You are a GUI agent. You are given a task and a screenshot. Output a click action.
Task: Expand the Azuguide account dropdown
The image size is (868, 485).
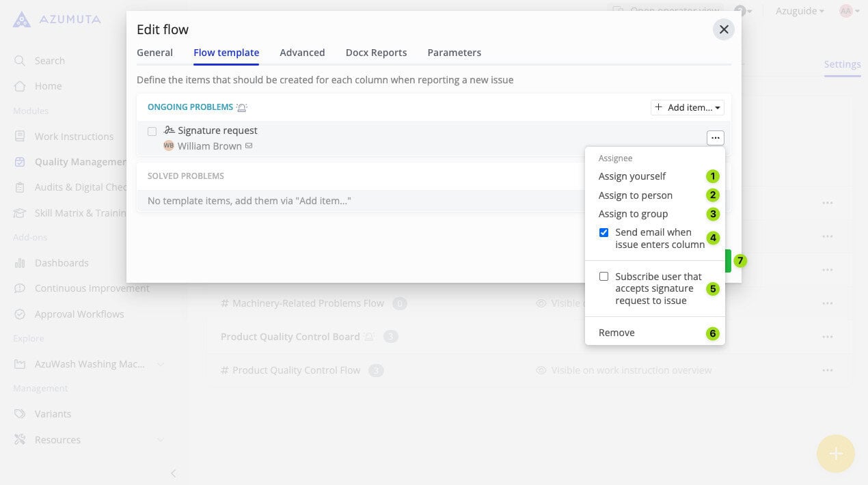[x=800, y=11]
